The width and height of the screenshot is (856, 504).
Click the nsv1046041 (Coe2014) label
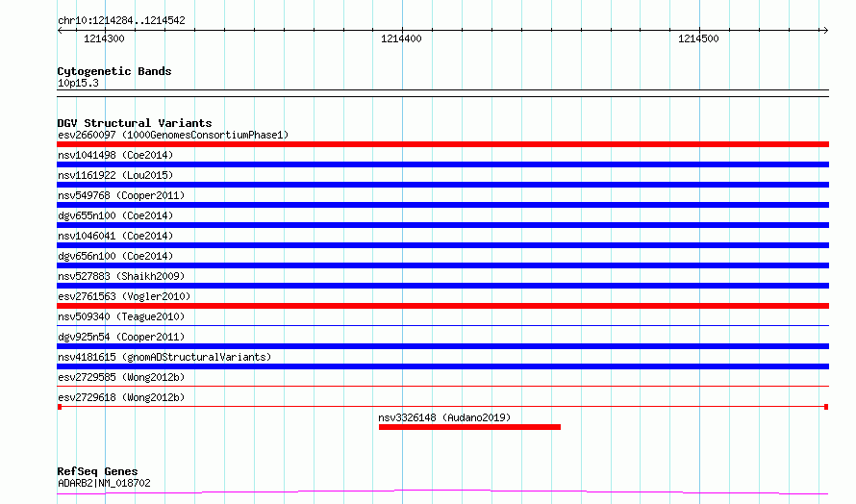(x=115, y=236)
